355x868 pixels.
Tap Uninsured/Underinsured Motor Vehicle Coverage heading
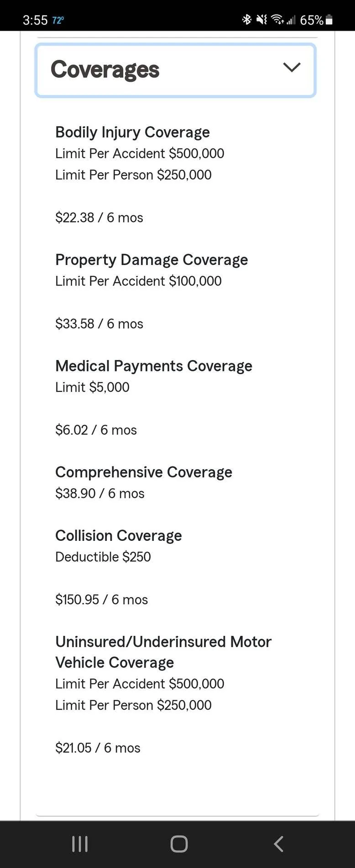coord(163,652)
